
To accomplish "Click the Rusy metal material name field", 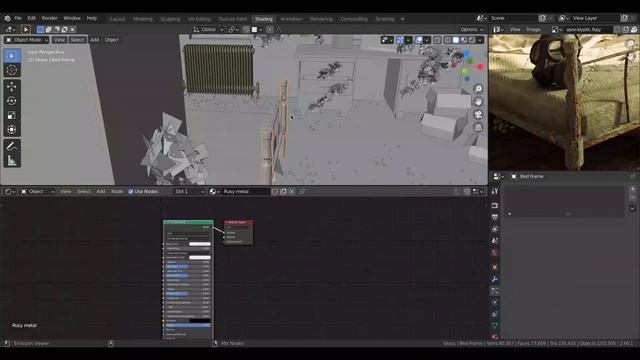I will [246, 191].
